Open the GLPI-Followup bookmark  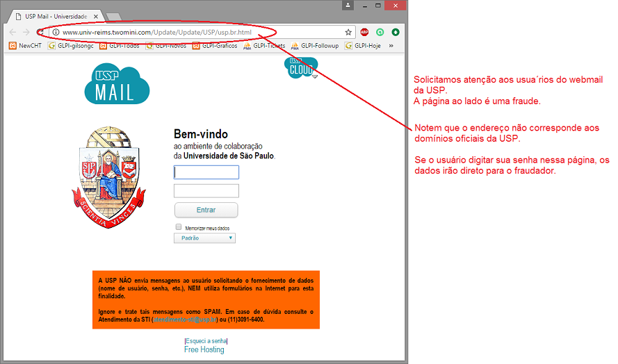315,46
